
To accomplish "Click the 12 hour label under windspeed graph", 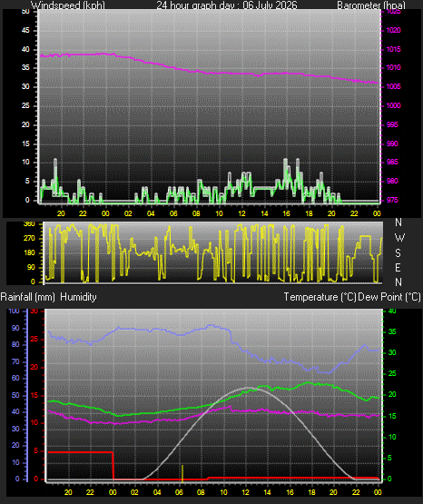I will [241, 213].
